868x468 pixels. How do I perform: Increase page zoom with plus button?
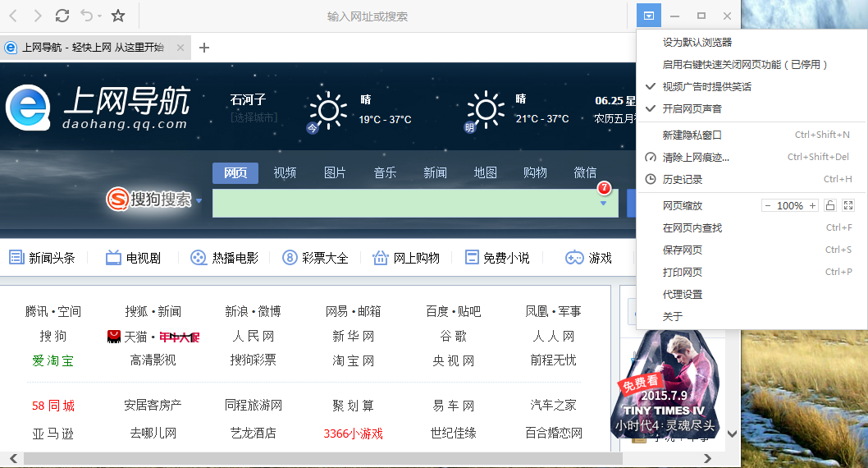point(813,205)
